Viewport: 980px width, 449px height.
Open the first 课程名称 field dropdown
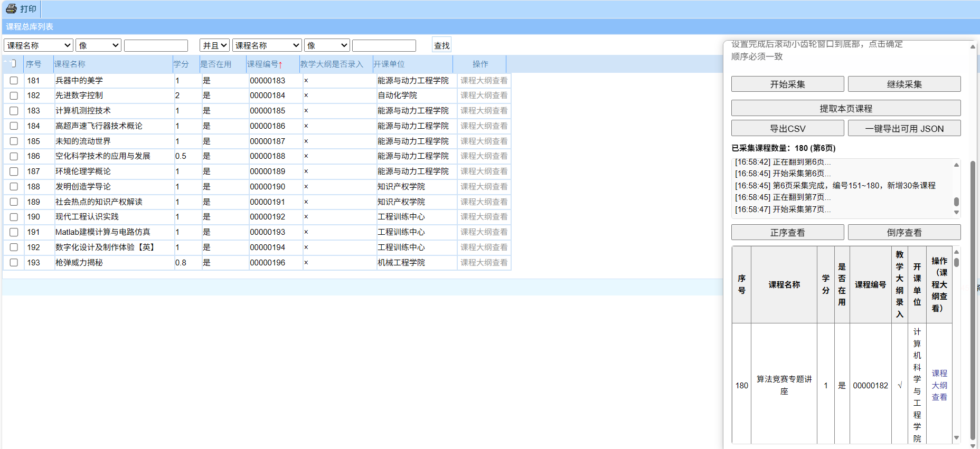tap(38, 45)
